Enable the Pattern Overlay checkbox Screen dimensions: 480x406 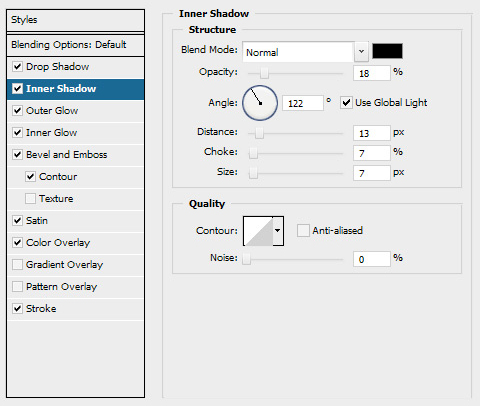pos(17,287)
